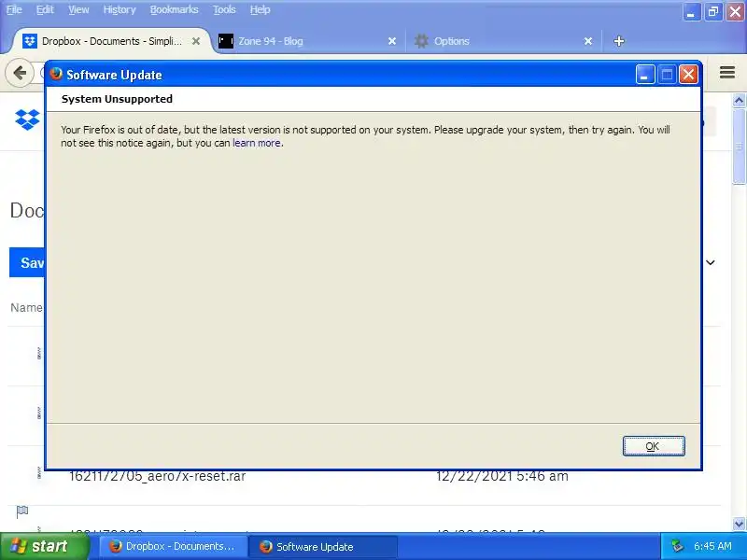
Task: Open the Edit menu
Action: click(45, 9)
